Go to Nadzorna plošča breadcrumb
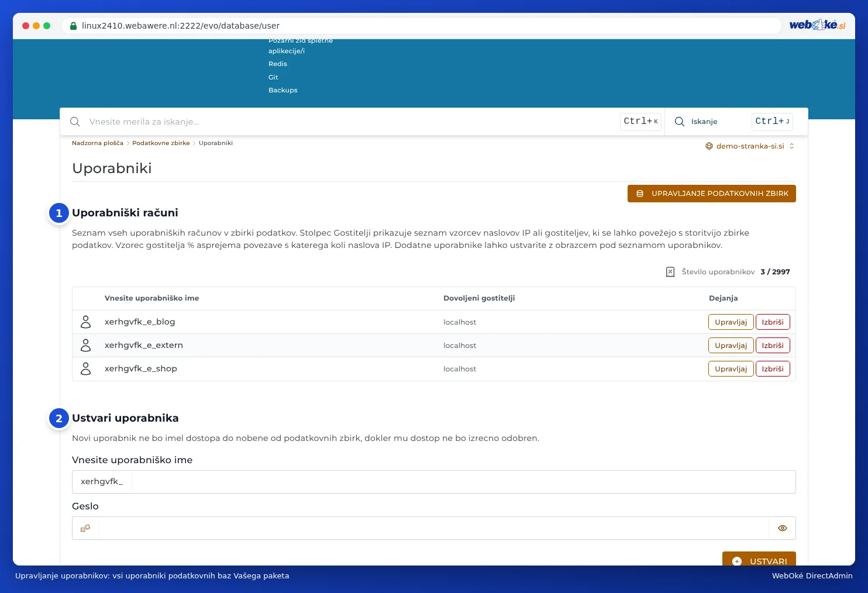 (98, 143)
